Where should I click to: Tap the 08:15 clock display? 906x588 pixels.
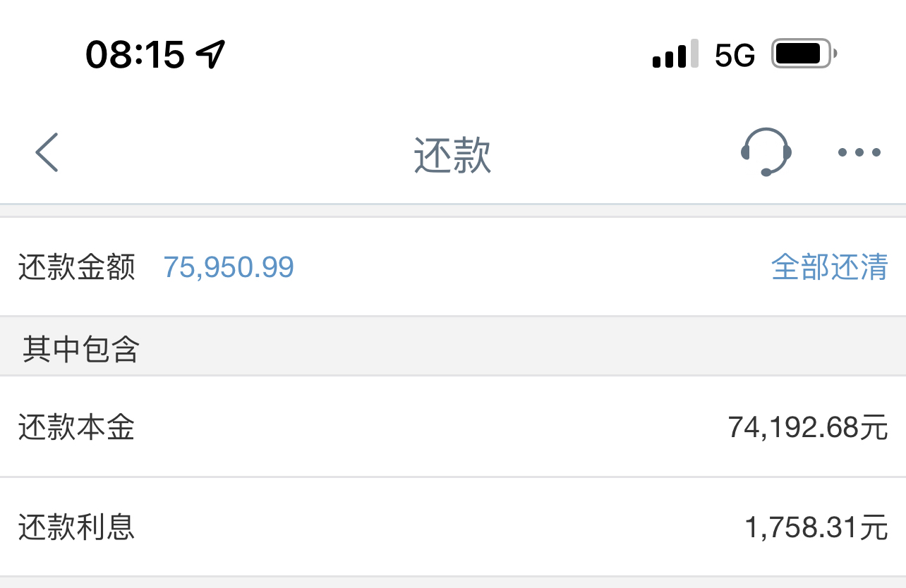(135, 54)
